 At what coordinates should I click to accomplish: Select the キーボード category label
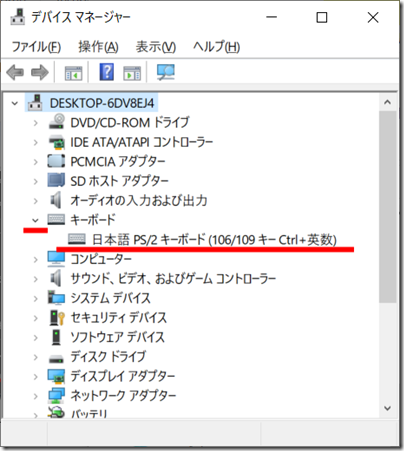(93, 220)
